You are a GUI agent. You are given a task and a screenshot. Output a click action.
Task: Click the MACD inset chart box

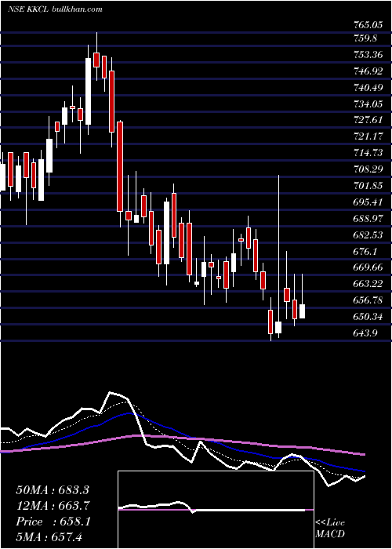tap(216, 510)
